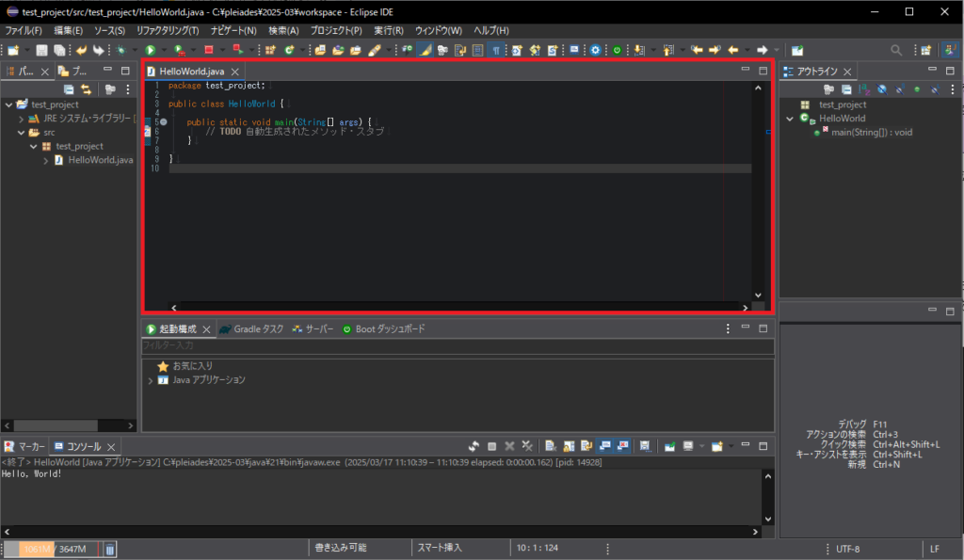Screen dimensions: 964x560
Task: Open the リファクタリング(T) menu
Action: [168, 30]
